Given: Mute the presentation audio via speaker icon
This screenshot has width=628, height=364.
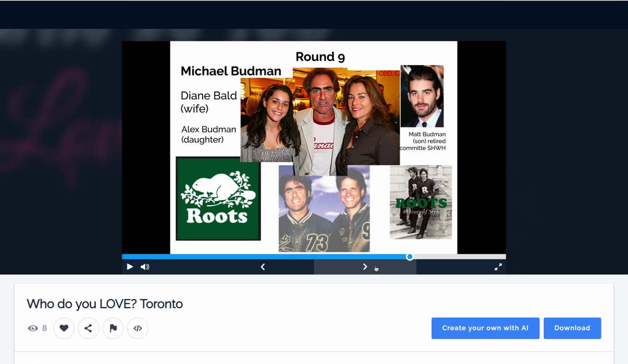Looking at the screenshot, I should click(145, 267).
